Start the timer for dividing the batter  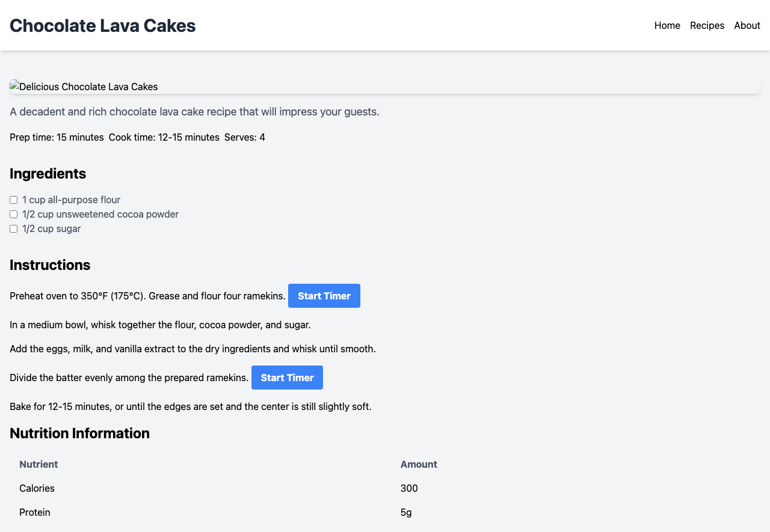tap(287, 378)
